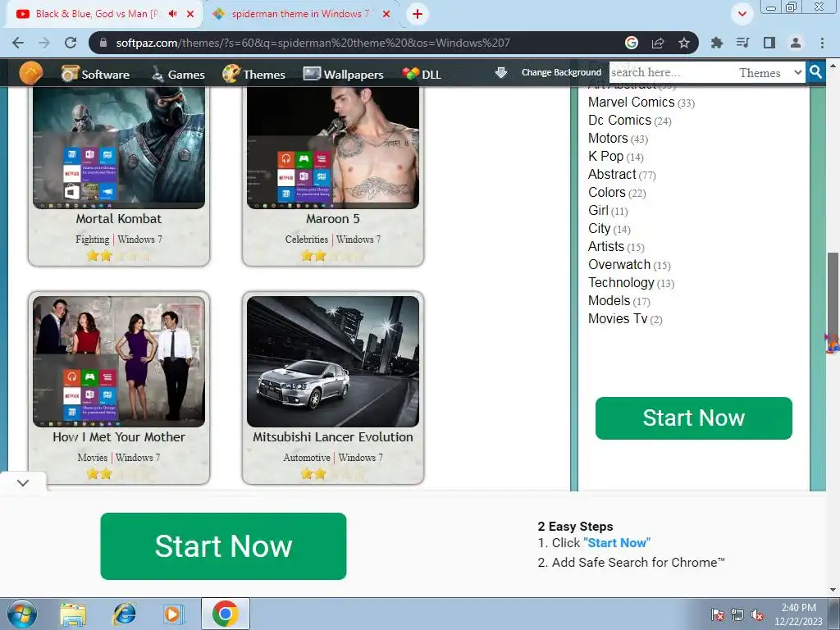Viewport: 840px width, 630px height.
Task: Click the site search magnifier button
Action: (815, 72)
